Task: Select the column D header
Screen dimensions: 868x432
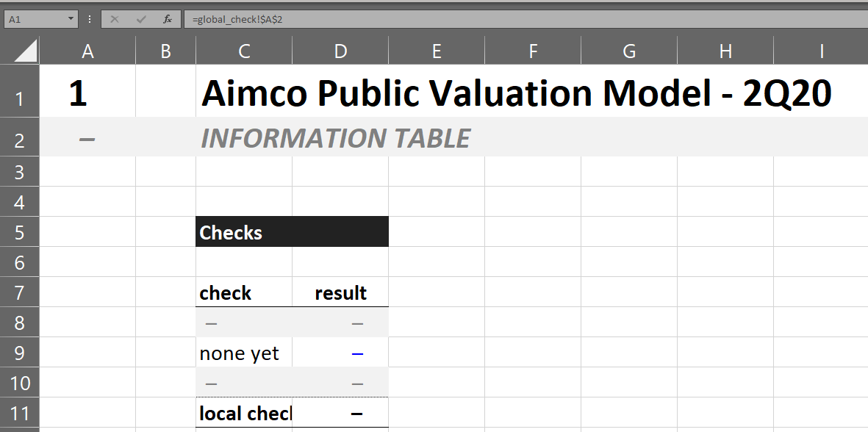Action: (340, 51)
